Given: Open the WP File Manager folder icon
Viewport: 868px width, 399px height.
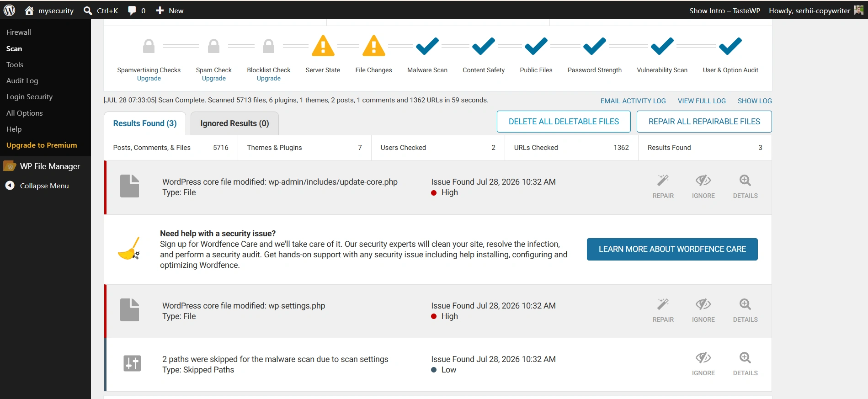Looking at the screenshot, I should pyautogui.click(x=10, y=166).
